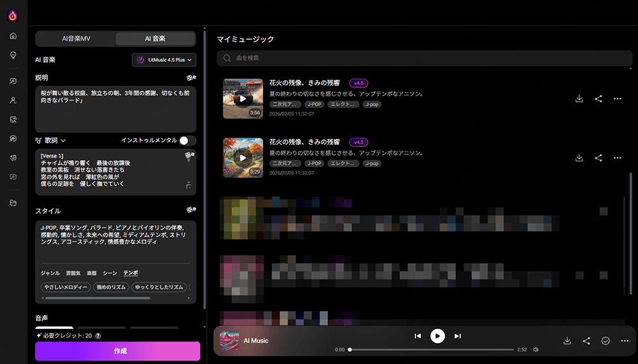Click the search magnifier icon

pos(227,58)
